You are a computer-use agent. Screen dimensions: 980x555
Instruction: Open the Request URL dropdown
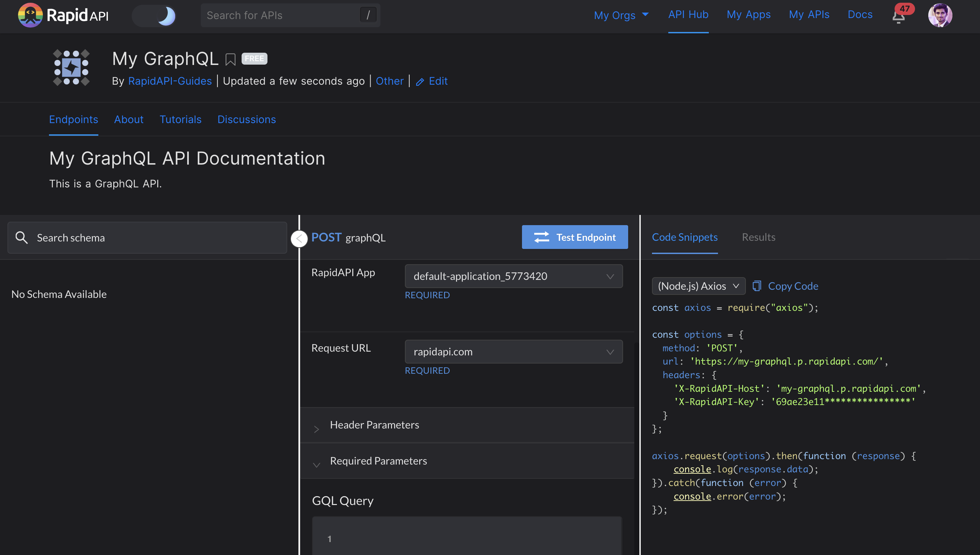pyautogui.click(x=513, y=351)
